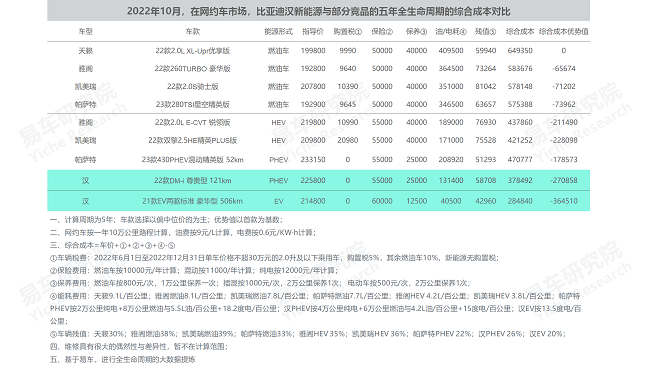Select the highlighted 汉 EV 506km row
The width and height of the screenshot is (650, 368).
318,201
